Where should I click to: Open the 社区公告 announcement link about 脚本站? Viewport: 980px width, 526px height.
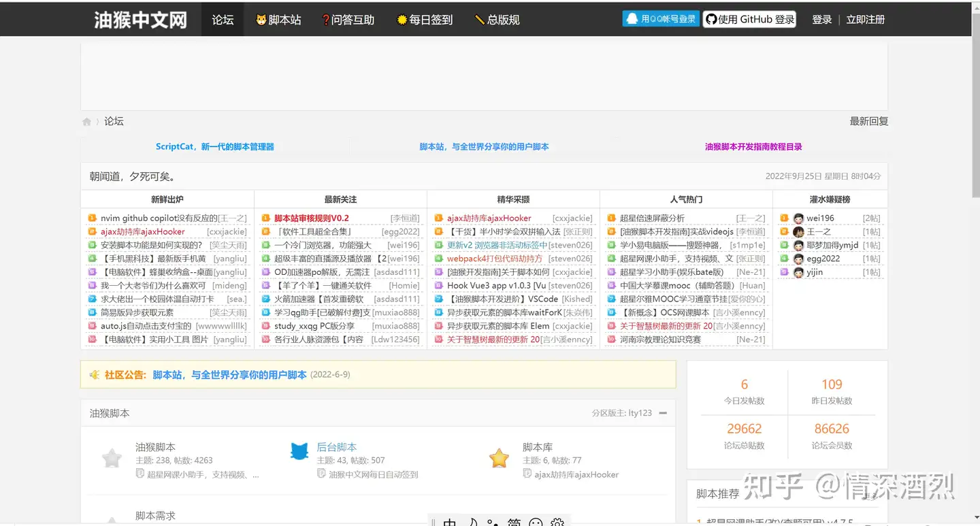tap(229, 375)
